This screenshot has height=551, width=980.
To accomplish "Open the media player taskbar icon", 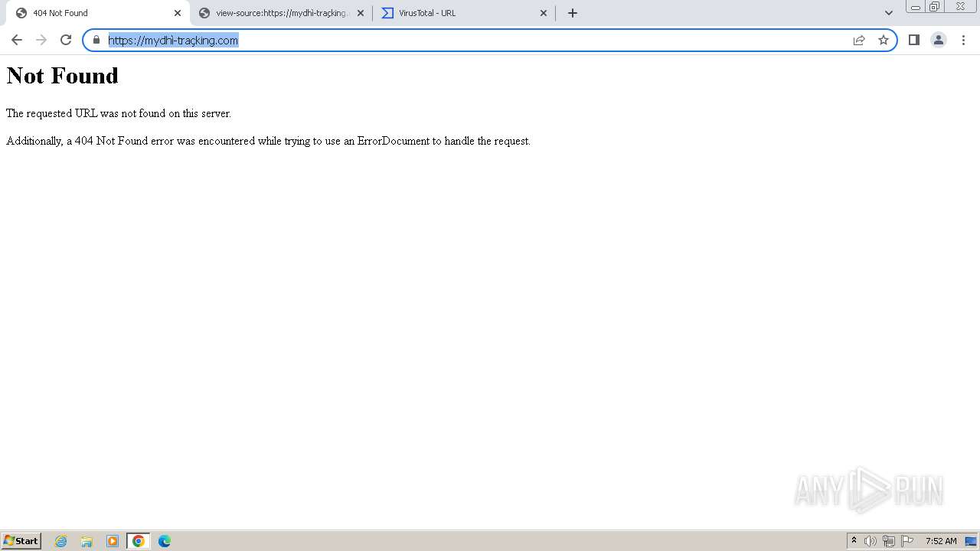I will (x=113, y=541).
